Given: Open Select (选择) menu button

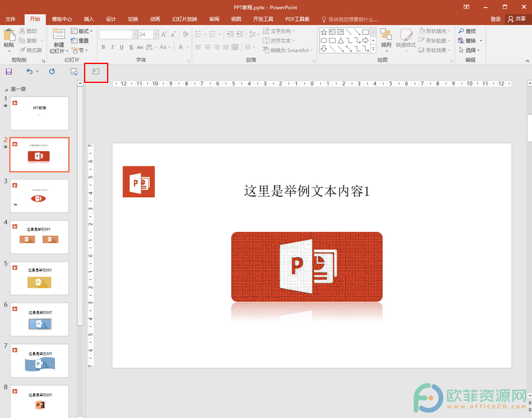Looking at the screenshot, I should pos(470,50).
